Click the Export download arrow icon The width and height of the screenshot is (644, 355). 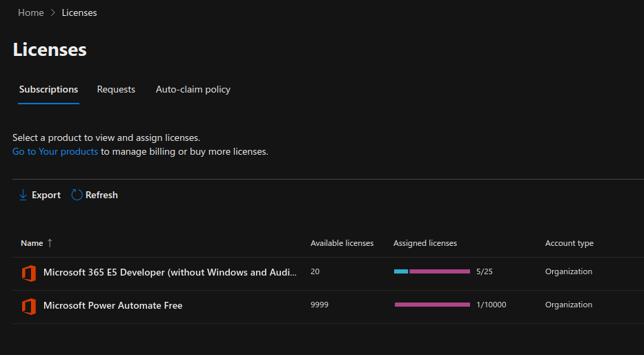coord(23,195)
